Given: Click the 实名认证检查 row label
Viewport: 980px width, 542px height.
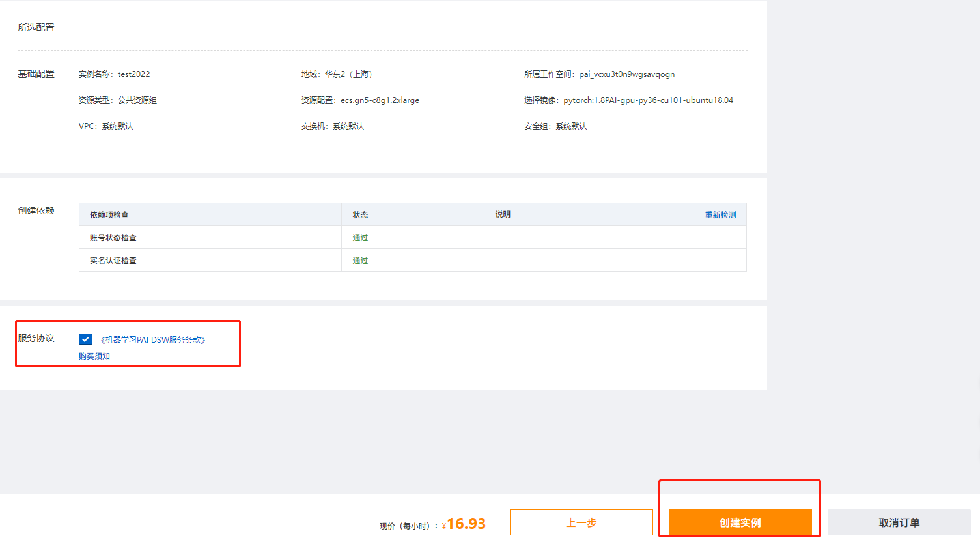Looking at the screenshot, I should pos(113,261).
